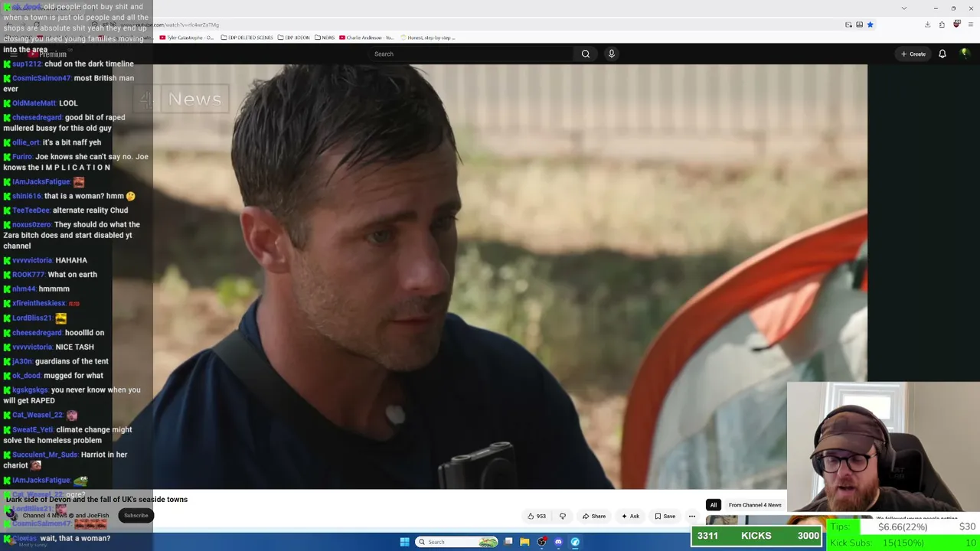Open the Ask button under the video
Viewport: 980px width, 551px height.
click(x=631, y=516)
